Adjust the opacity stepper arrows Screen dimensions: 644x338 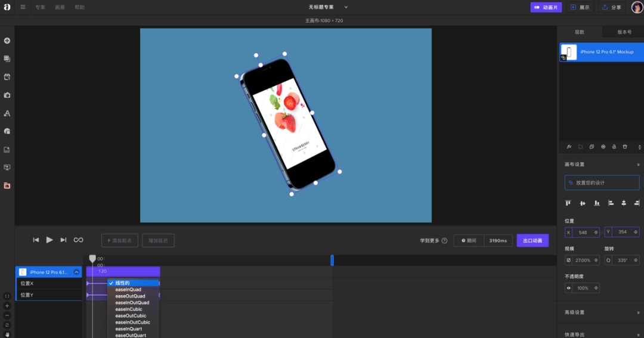[x=596, y=288]
